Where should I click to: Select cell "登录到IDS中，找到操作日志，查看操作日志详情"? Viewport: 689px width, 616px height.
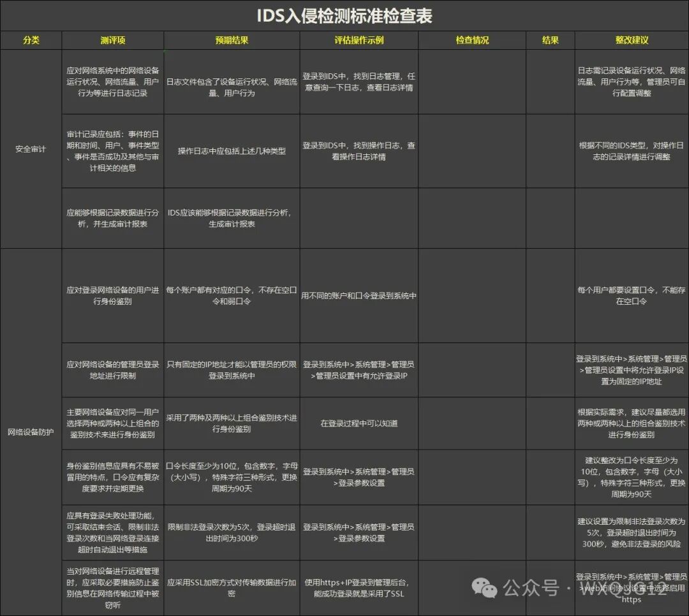pos(359,151)
